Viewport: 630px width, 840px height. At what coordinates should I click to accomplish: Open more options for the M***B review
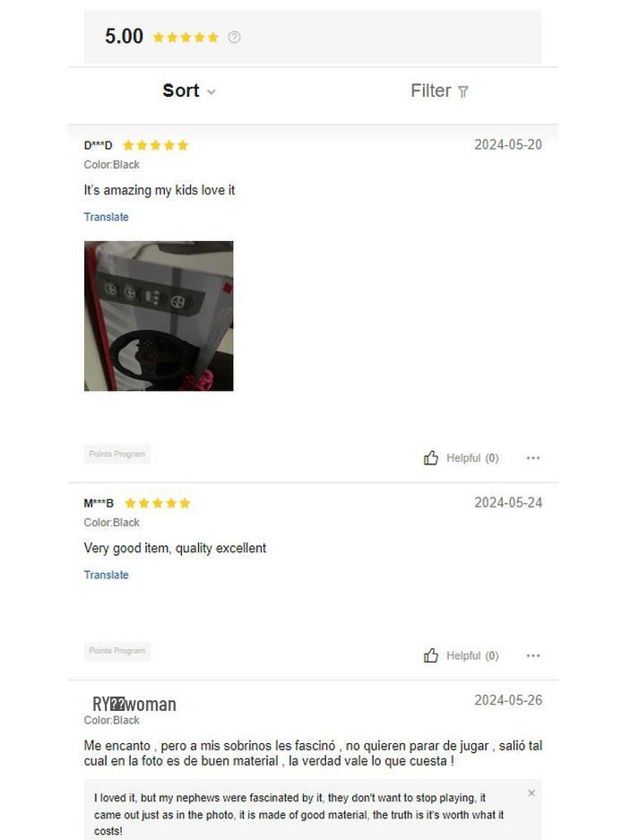click(x=533, y=655)
